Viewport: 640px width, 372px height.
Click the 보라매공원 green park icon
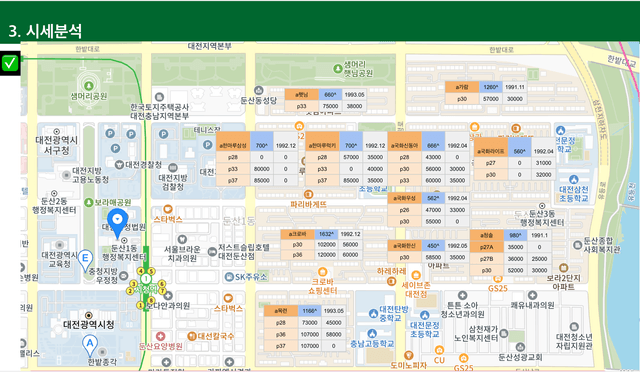coord(89,203)
